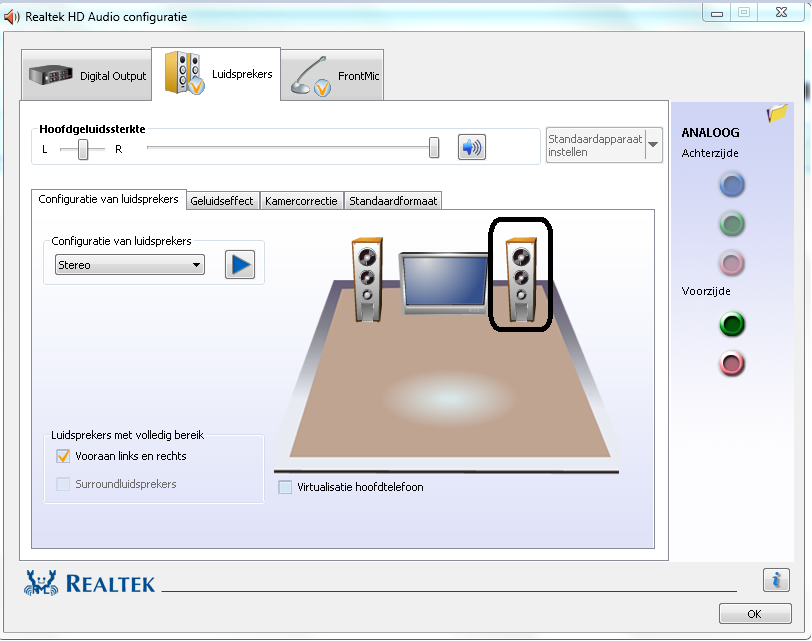
Task: Click the red front microphone jack
Action: (x=732, y=364)
